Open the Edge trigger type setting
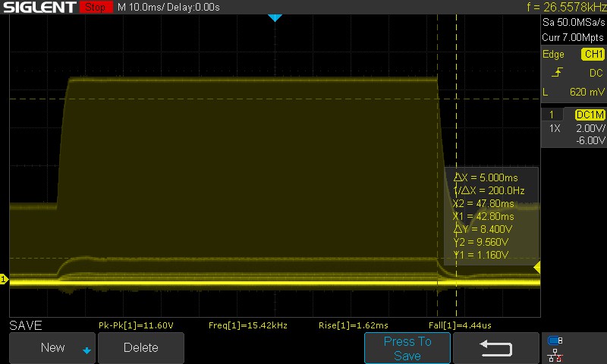Screen dimensions: 607x364 (x=553, y=54)
